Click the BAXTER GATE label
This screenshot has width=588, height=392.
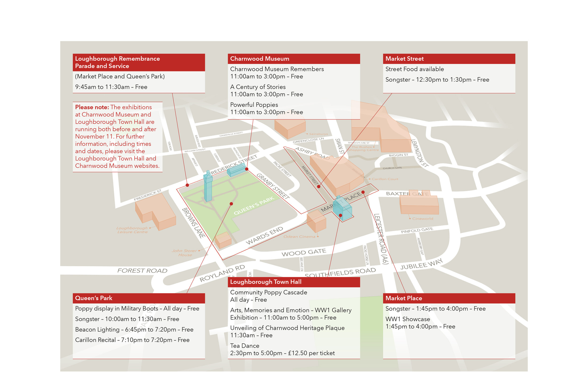(x=407, y=194)
